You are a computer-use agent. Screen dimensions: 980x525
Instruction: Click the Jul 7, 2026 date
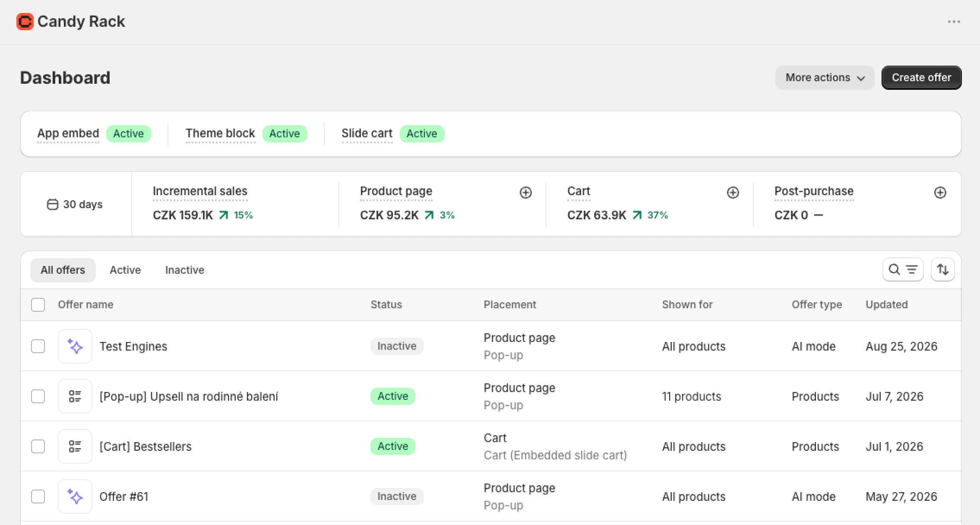(894, 396)
